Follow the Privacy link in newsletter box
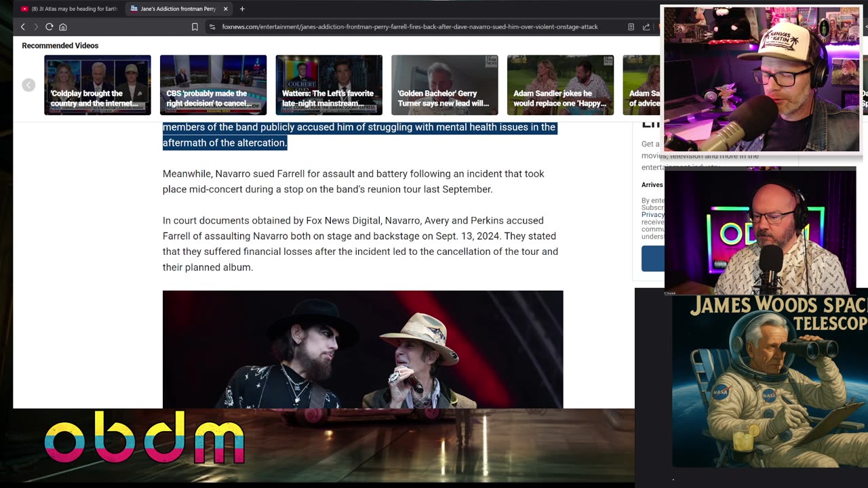 point(653,215)
